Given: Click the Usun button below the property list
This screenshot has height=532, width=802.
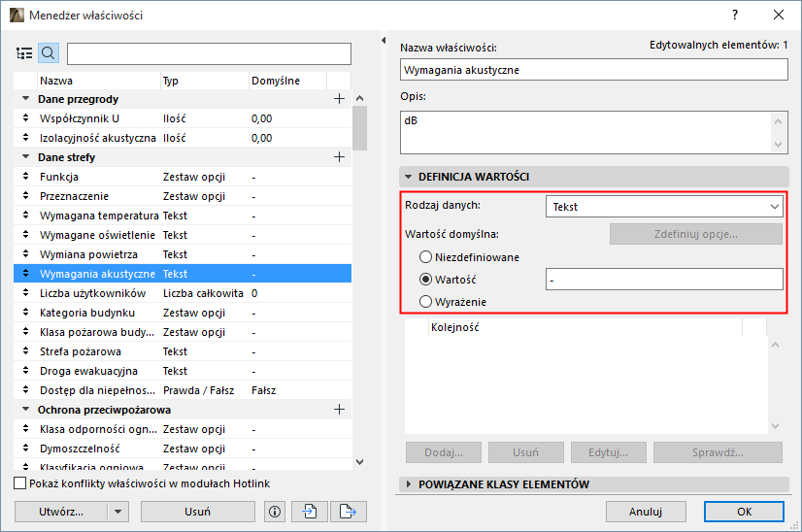Looking at the screenshot, I should (197, 512).
